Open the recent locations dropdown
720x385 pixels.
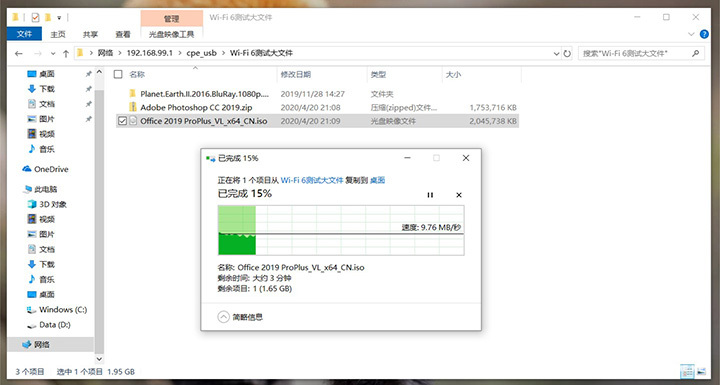pyautogui.click(x=53, y=53)
